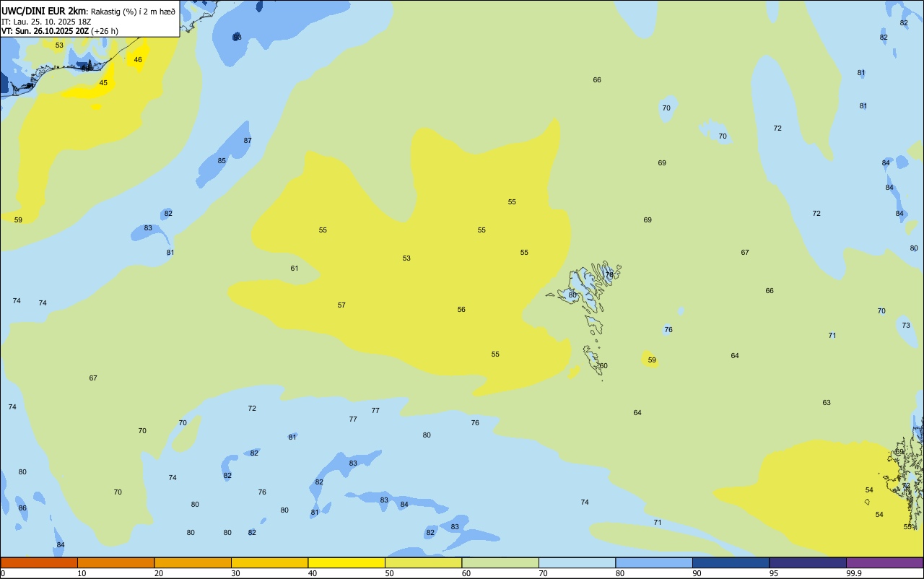Image resolution: width=924 pixels, height=579 pixels.
Task: Click the 95–99.9 navy legend swatch
Action: tap(808, 562)
